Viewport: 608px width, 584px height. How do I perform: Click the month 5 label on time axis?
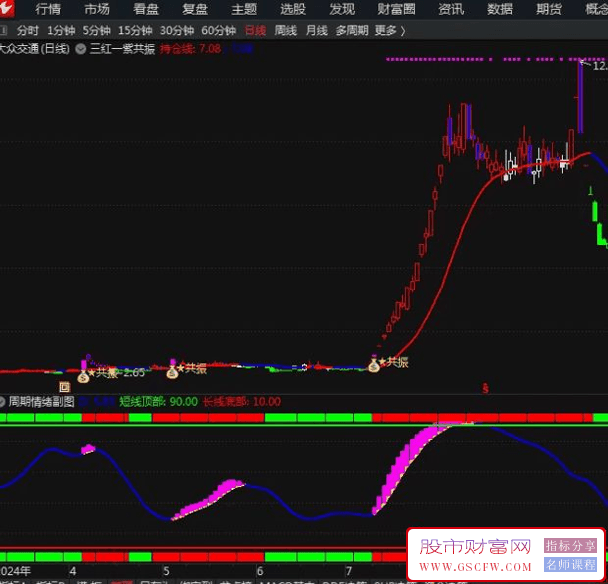(x=166, y=571)
